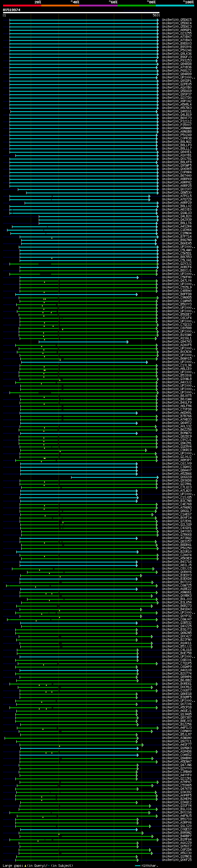Select hit UniRef100_P68172
Viewport: 197px width, 868px height.
177,71
